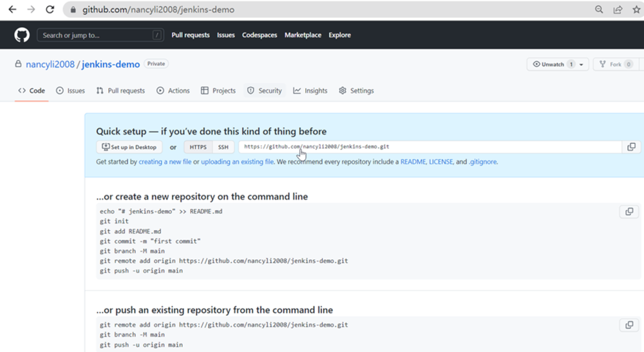Viewport: 644px width, 352px height.
Task: Switch to the Actions tab
Action: pyautogui.click(x=173, y=91)
